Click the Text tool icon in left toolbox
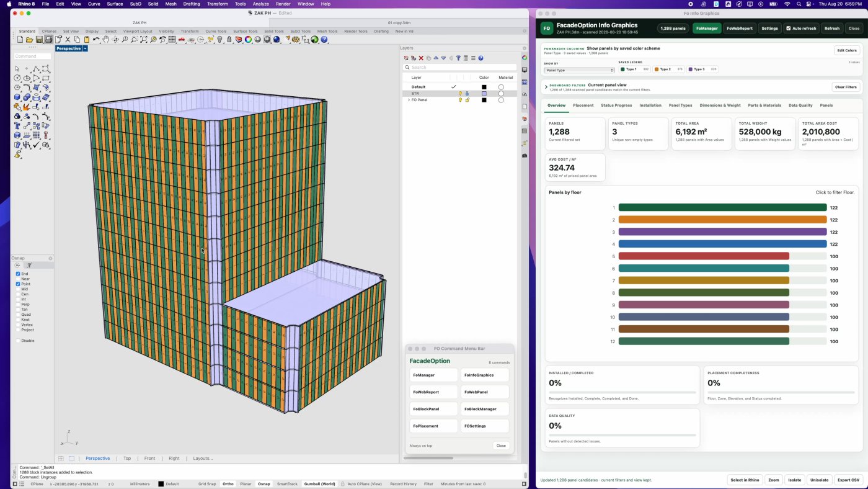Image resolution: width=868 pixels, height=489 pixels. click(17, 125)
